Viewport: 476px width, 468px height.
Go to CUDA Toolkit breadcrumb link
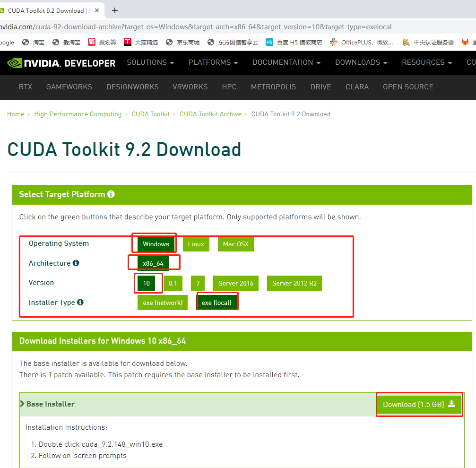(151, 114)
